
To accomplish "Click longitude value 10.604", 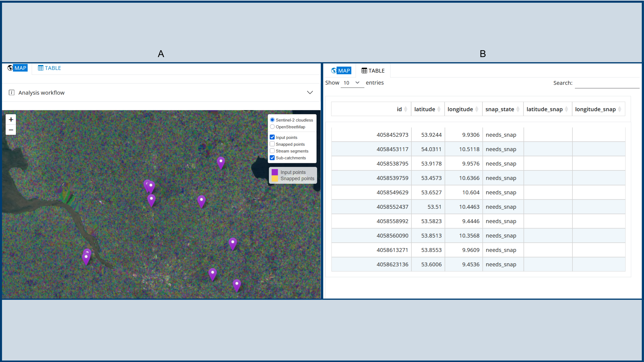I will 470,192.
